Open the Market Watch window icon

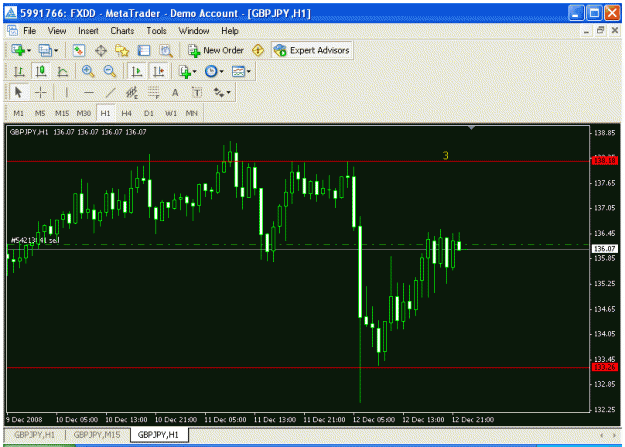[x=79, y=51]
